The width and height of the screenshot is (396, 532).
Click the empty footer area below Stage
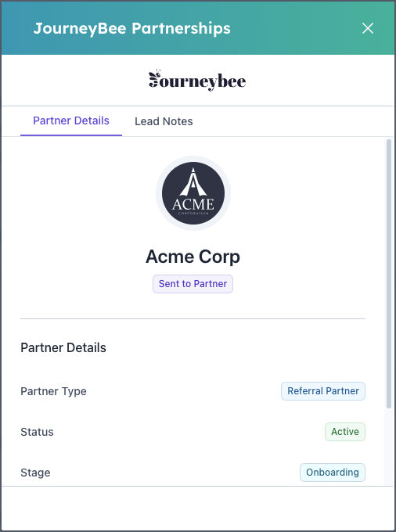tap(198, 508)
